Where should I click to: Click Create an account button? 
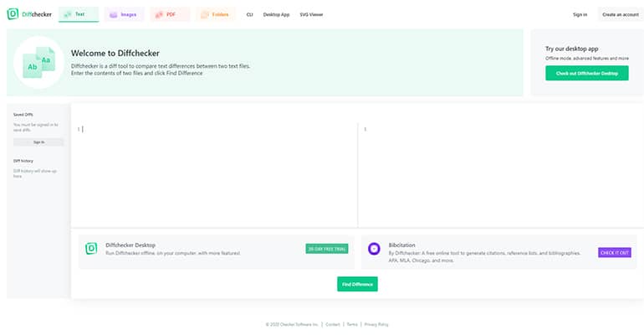pyautogui.click(x=621, y=14)
